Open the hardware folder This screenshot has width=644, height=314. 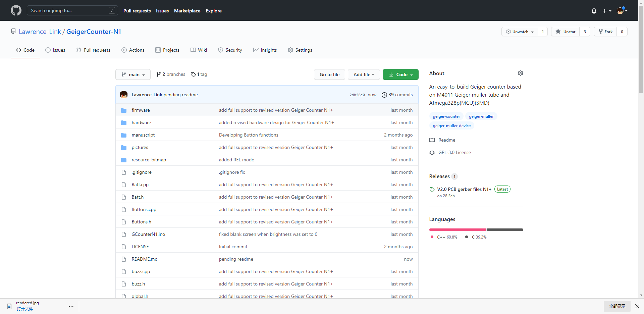pyautogui.click(x=141, y=122)
